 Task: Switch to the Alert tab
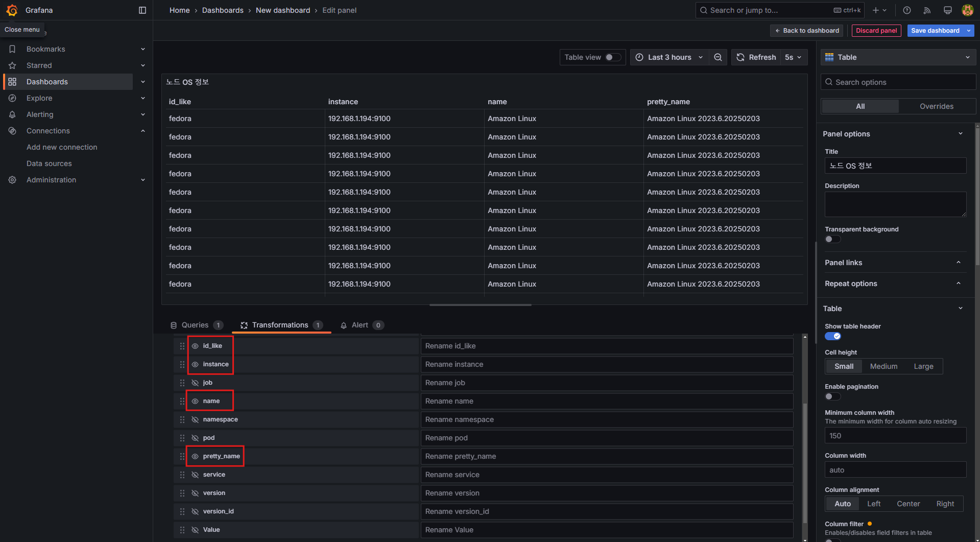[x=362, y=325]
